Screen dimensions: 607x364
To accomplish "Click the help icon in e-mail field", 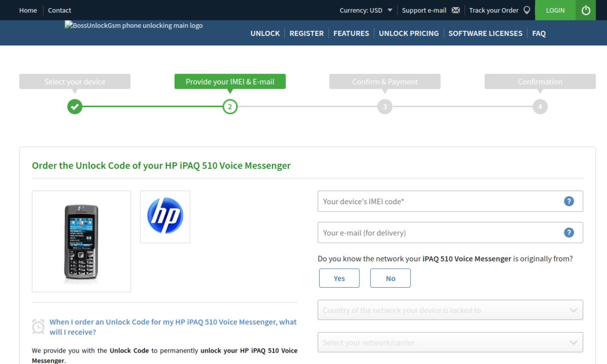I will click(x=569, y=232).
